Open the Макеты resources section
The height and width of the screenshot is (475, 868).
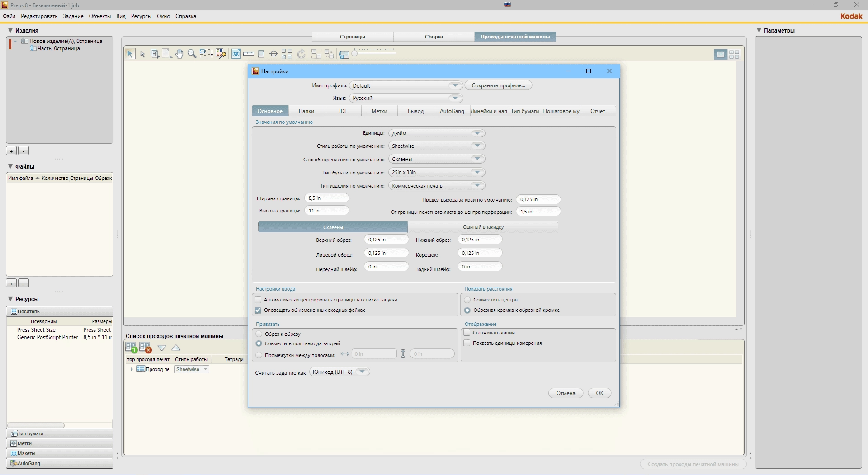60,453
